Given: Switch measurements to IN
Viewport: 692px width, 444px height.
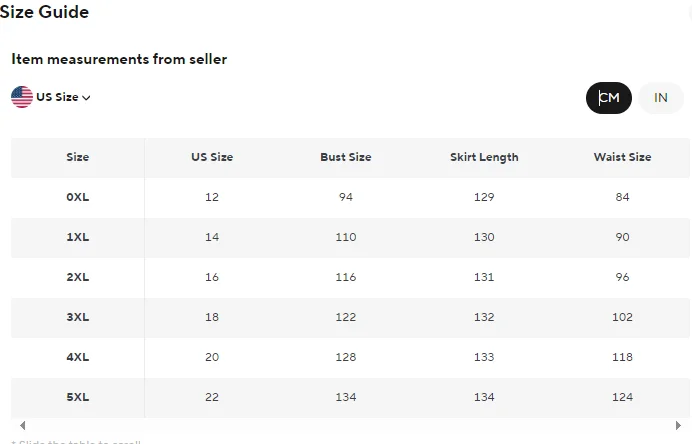Looking at the screenshot, I should point(661,98).
